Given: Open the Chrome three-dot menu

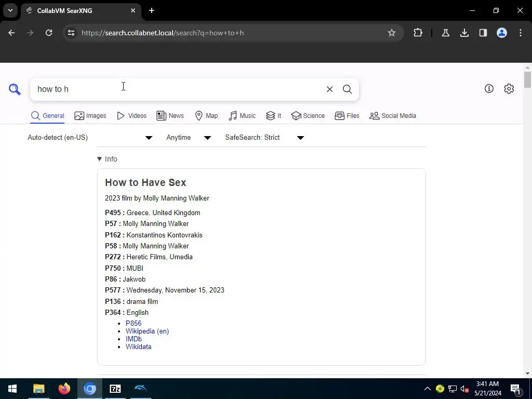Looking at the screenshot, I should [521, 33].
